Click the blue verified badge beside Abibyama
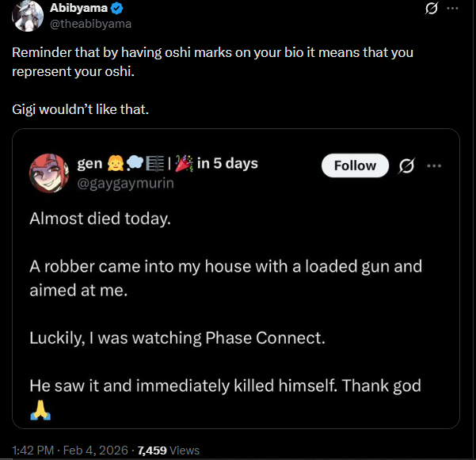This screenshot has height=460, width=476. pos(116,9)
